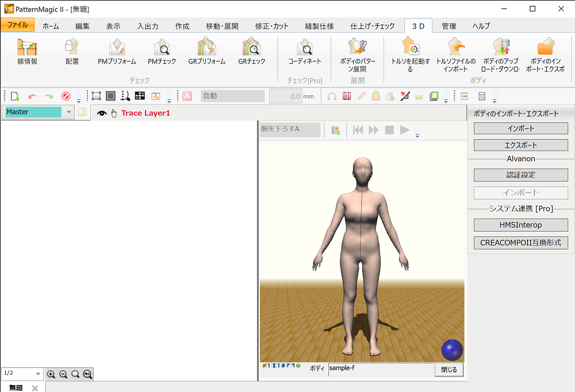
Task: Click ボディのインポート・エクスポート ribbon icon
Action: pyautogui.click(x=546, y=55)
